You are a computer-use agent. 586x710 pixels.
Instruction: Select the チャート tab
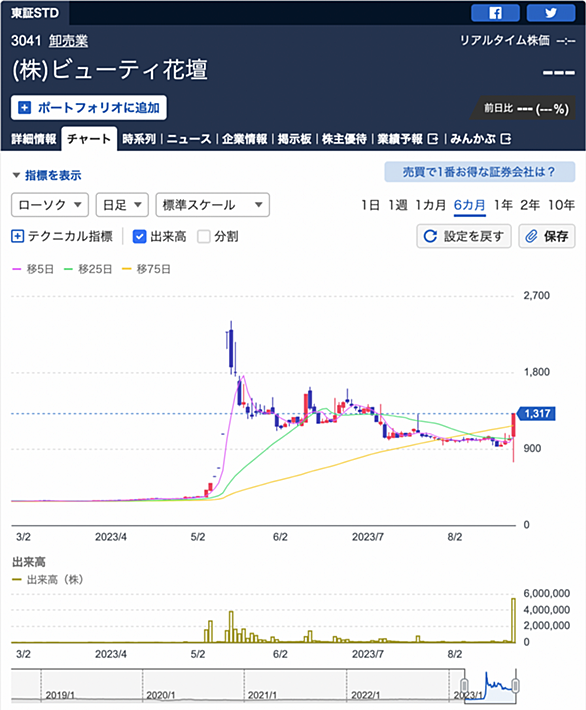pos(89,139)
